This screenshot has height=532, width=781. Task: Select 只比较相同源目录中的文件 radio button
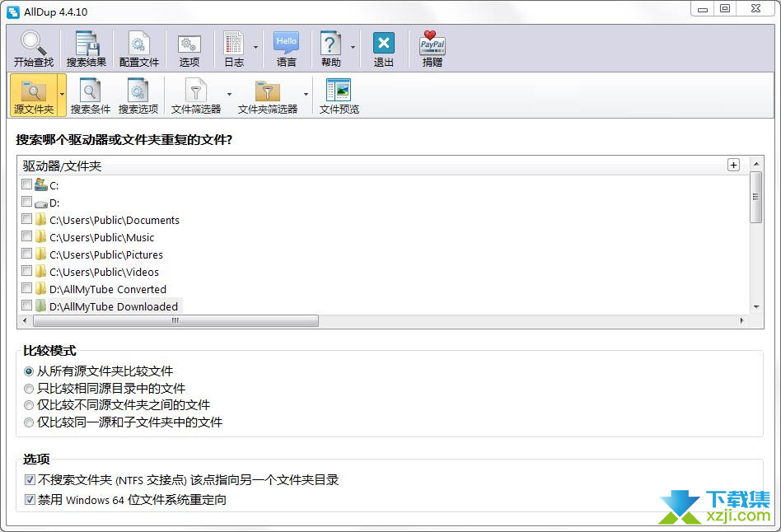click(29, 389)
